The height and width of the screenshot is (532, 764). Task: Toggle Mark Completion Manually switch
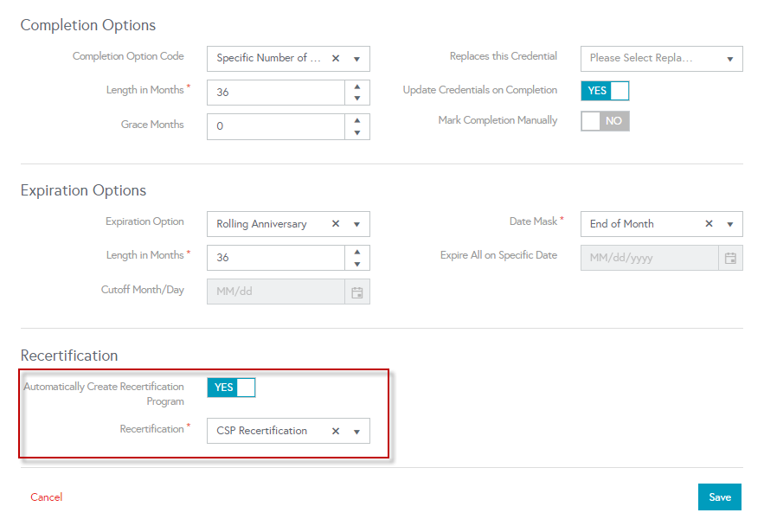(x=605, y=121)
